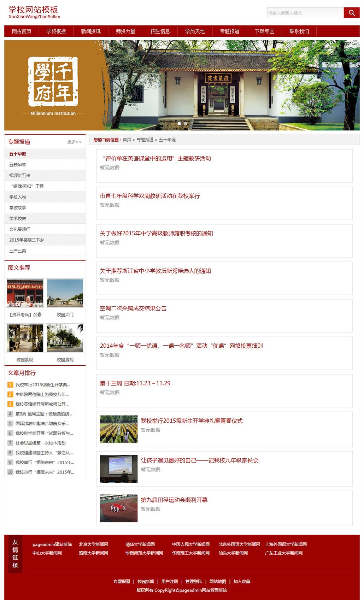Switch to the second banner slide dot
Viewport: 364px width, 600px height.
coord(186,123)
